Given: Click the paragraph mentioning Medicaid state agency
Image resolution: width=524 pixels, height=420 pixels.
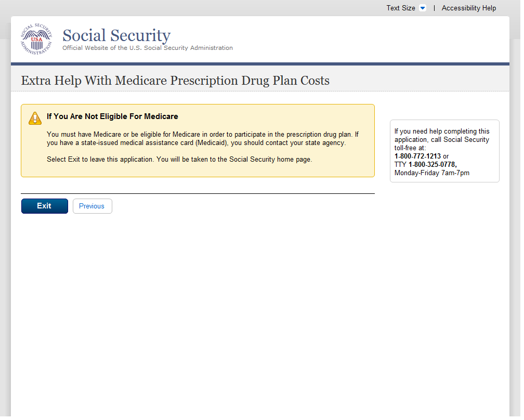Looking at the screenshot, I should tap(203, 138).
